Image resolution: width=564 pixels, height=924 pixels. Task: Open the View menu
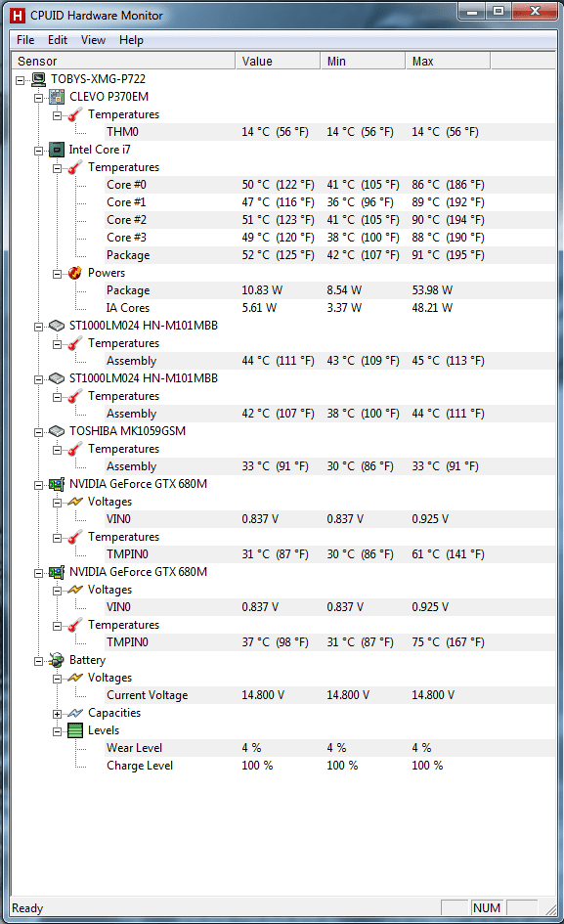(x=93, y=40)
